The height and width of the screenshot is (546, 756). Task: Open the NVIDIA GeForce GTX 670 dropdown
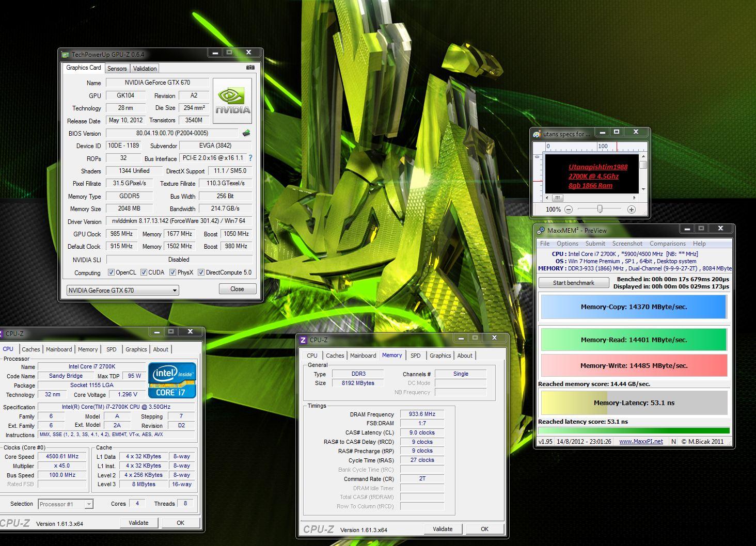122,290
